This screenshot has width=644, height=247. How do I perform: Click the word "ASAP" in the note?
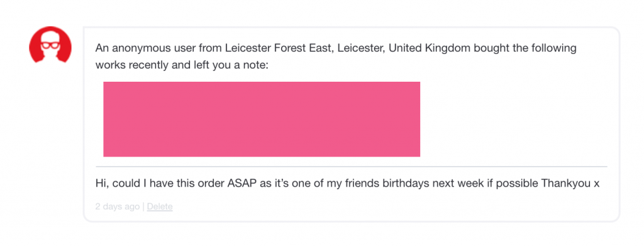pos(242,183)
